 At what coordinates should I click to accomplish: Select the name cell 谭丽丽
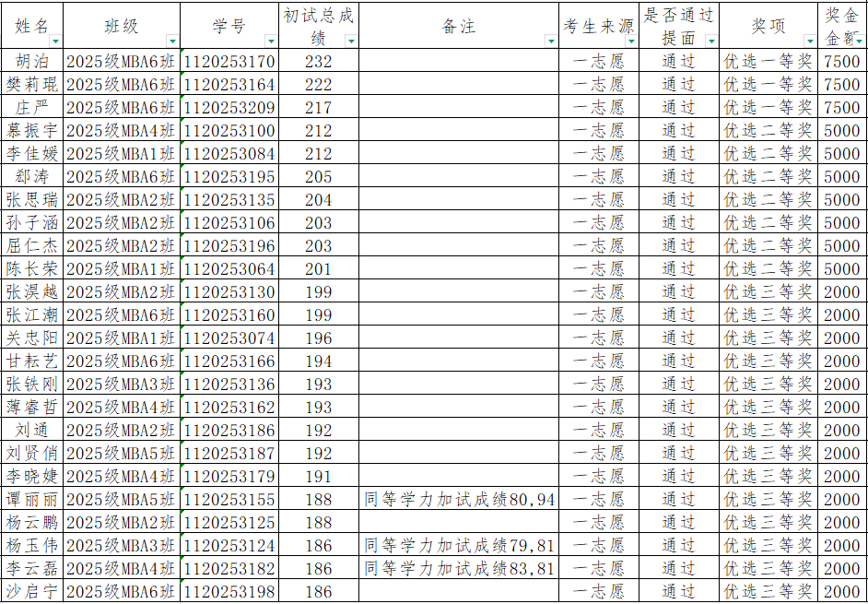coord(32,500)
